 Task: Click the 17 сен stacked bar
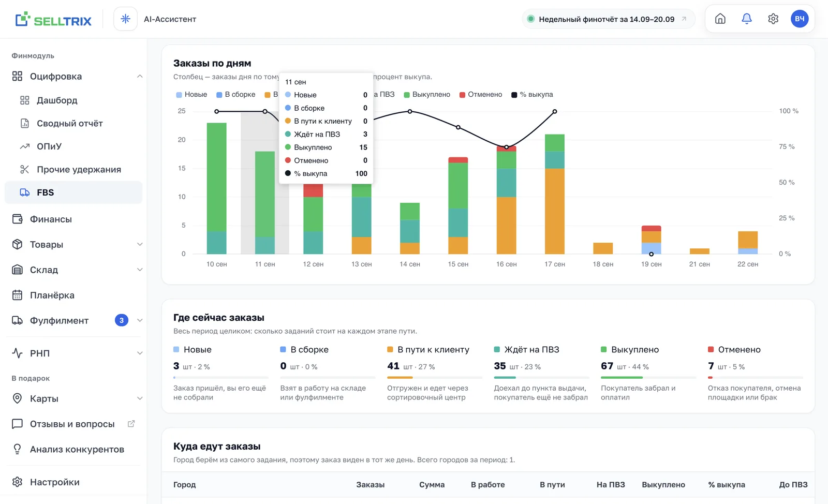555,194
